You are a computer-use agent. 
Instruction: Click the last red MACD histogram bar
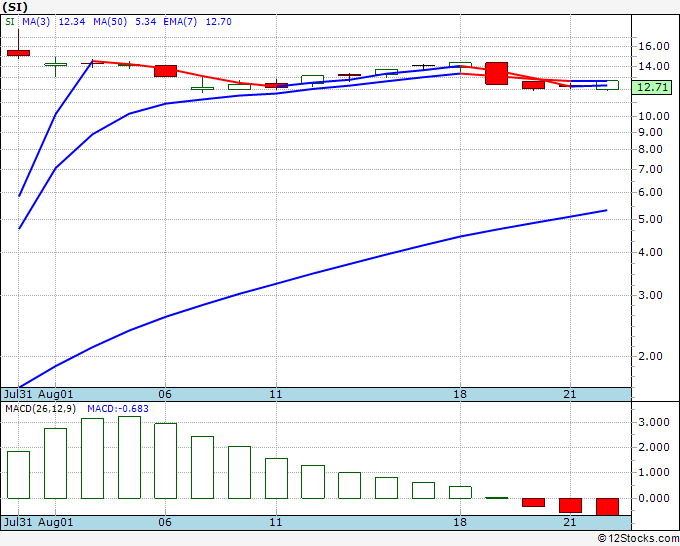pos(607,507)
